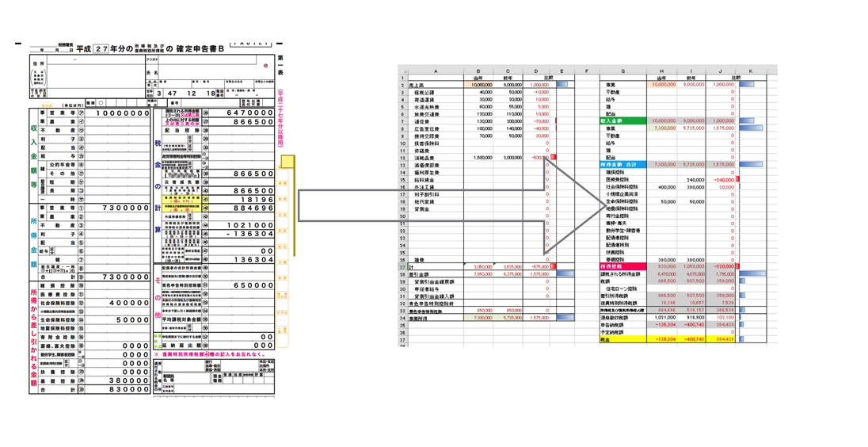Select the 課税される所得金額 field showing 6470000
The width and height of the screenshot is (868, 447).
[x=242, y=113]
